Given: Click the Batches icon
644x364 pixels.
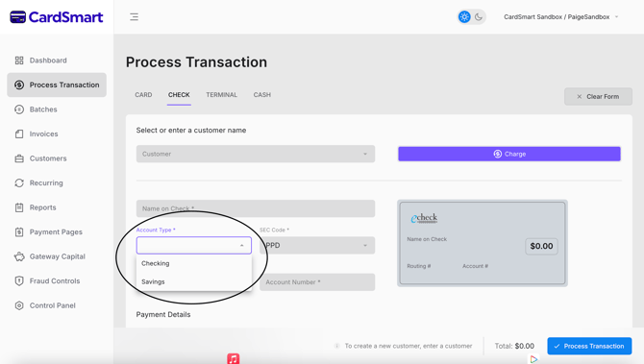Looking at the screenshot, I should click(19, 109).
